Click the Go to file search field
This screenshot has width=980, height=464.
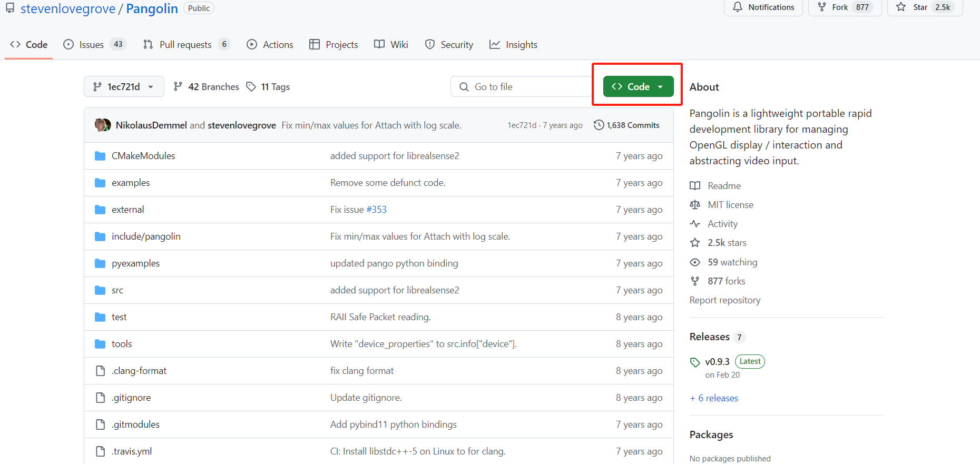522,86
